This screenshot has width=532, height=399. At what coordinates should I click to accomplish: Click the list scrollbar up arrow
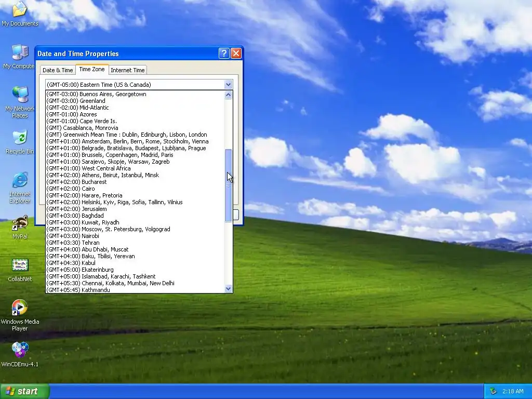click(x=229, y=95)
